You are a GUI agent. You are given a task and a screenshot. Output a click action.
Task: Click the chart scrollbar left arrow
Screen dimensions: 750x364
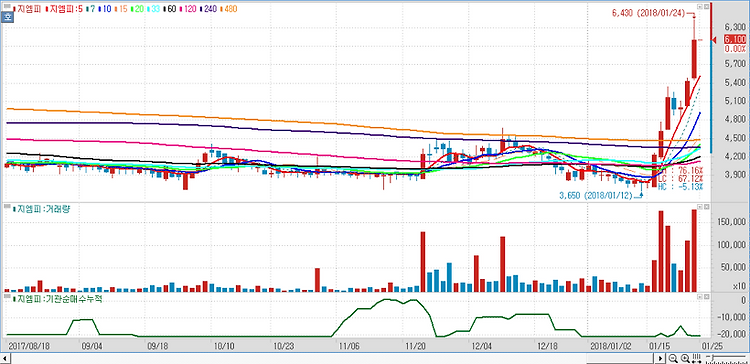pos(5,358)
